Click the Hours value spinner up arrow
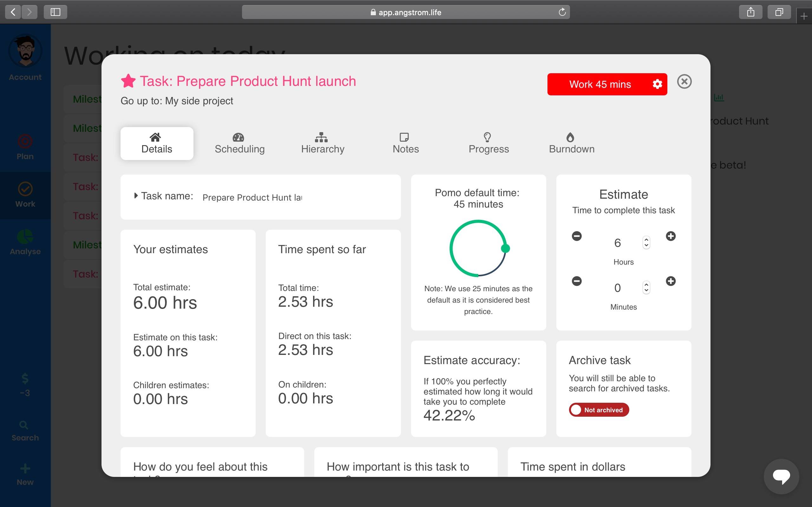812x507 pixels. tap(646, 240)
